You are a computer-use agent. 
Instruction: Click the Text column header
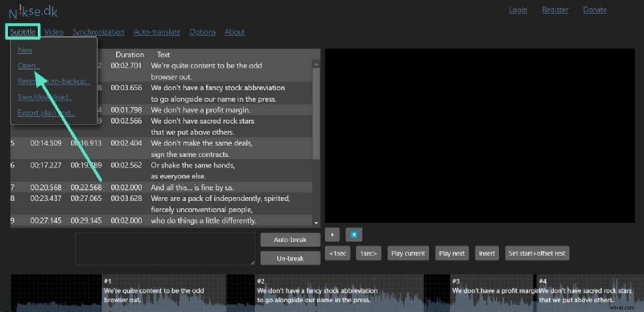(163, 55)
